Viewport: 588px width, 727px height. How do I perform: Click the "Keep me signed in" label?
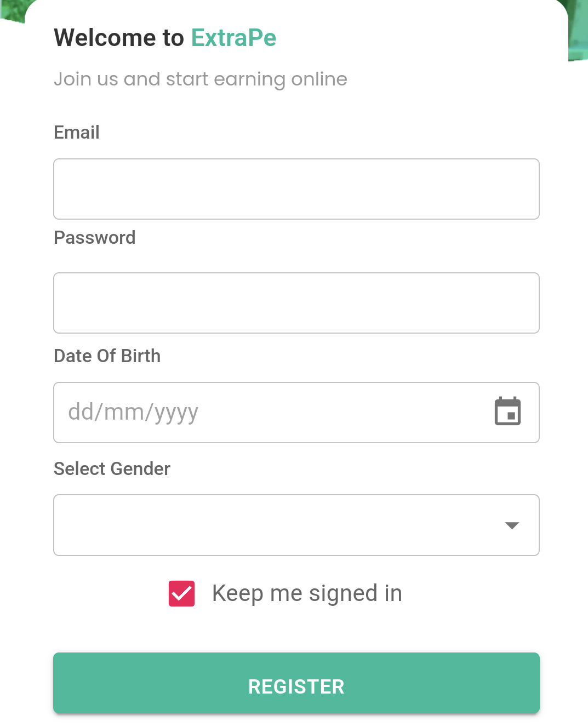click(307, 593)
